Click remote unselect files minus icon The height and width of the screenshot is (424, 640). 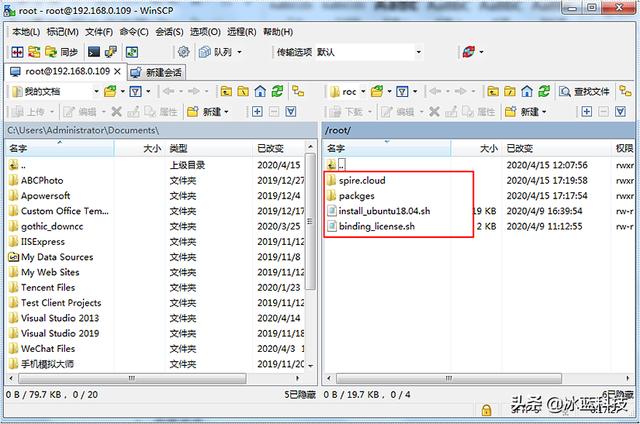pos(603,112)
